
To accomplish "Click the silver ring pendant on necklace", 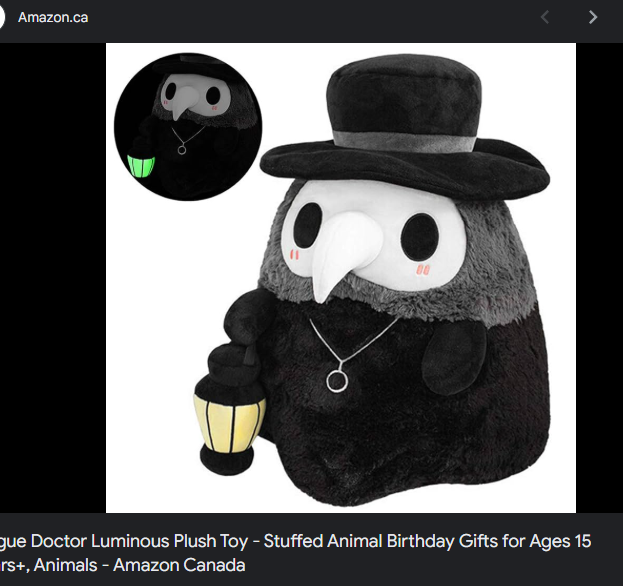I will pos(337,381).
